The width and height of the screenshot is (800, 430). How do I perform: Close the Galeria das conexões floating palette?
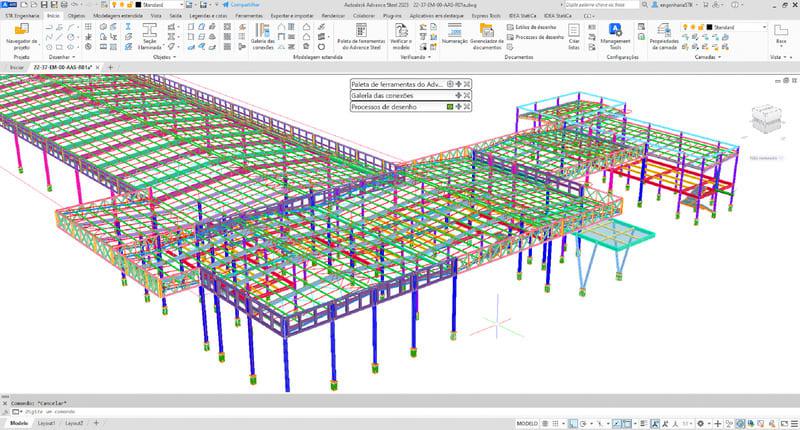click(x=467, y=95)
